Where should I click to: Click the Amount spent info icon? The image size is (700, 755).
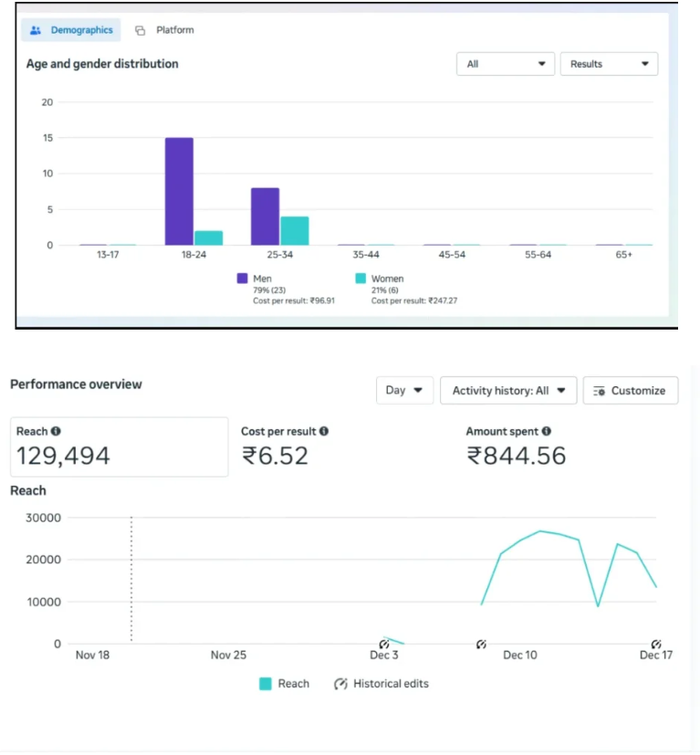[x=547, y=431]
